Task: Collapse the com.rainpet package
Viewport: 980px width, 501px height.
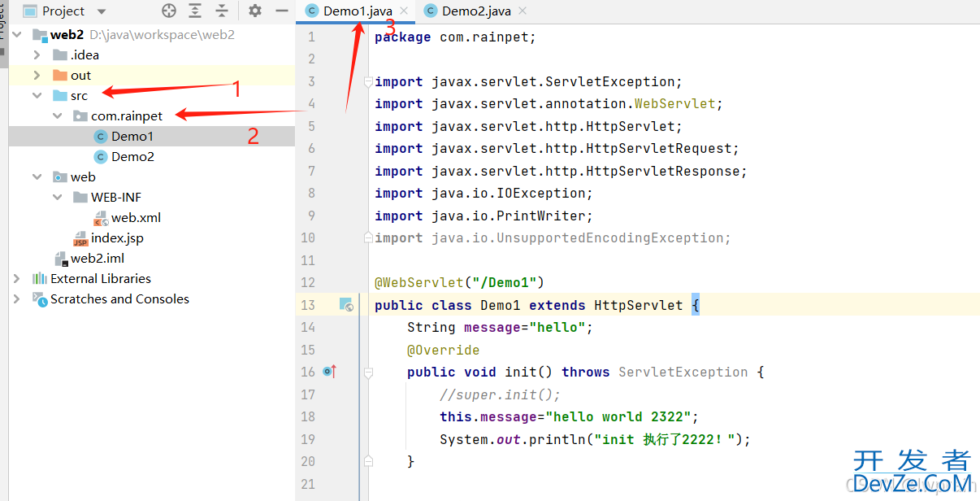Action: 57,116
